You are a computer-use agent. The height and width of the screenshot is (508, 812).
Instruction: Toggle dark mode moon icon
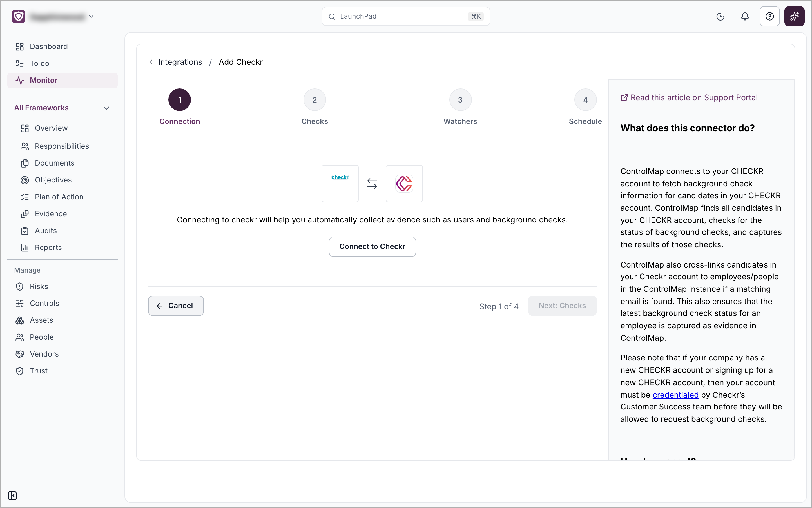[x=720, y=16]
